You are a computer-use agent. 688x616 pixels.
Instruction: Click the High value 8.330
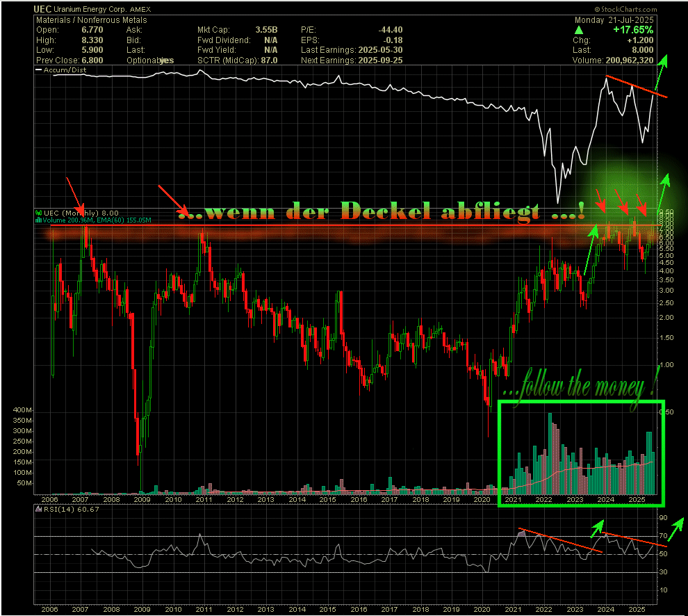pyautogui.click(x=92, y=40)
